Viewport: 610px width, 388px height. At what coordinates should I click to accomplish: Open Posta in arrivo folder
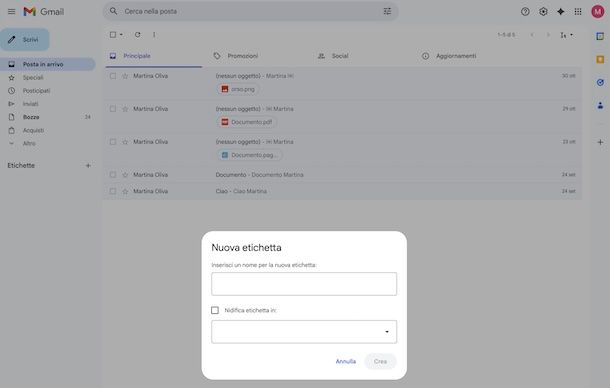47,64
